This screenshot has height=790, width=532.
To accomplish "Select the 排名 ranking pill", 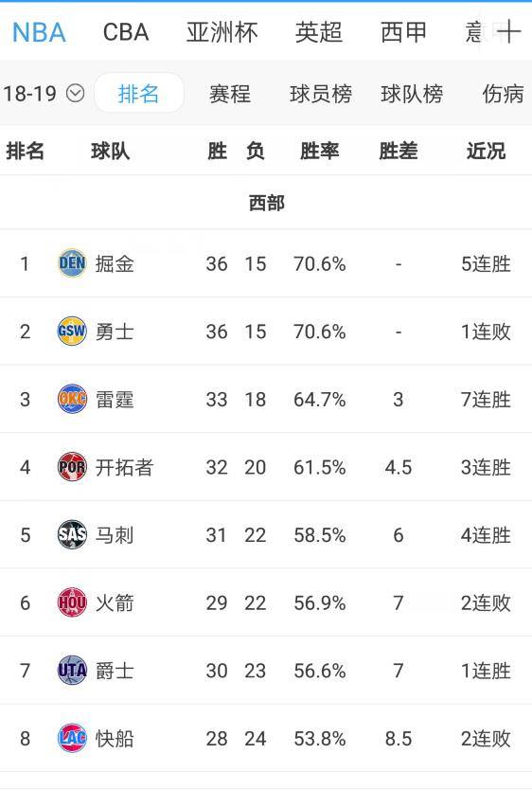I will (138, 93).
